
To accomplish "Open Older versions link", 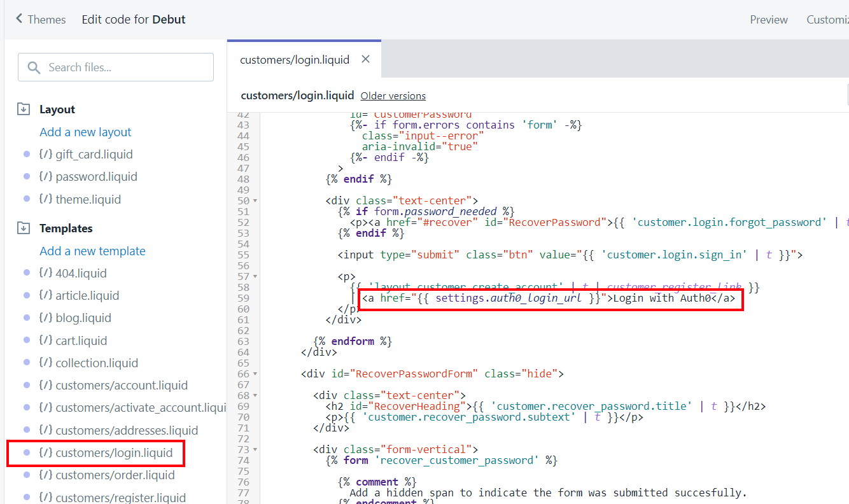I will [x=393, y=96].
